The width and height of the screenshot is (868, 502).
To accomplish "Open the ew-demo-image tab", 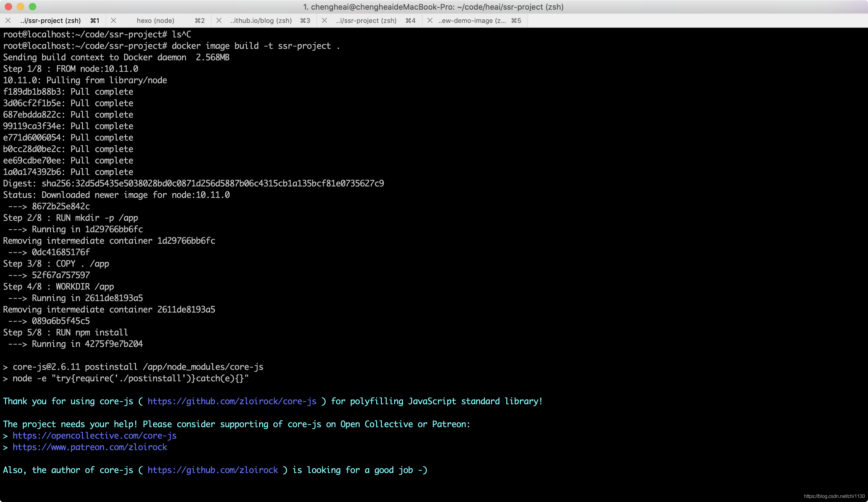I will point(472,21).
